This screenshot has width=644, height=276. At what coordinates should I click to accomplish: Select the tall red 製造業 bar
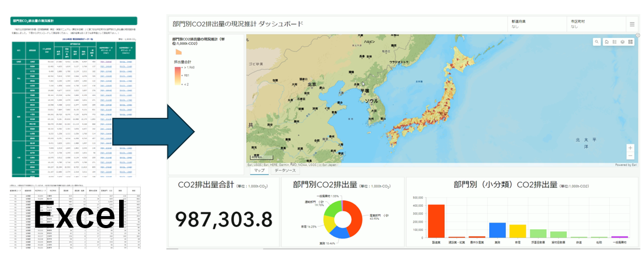tap(436, 221)
